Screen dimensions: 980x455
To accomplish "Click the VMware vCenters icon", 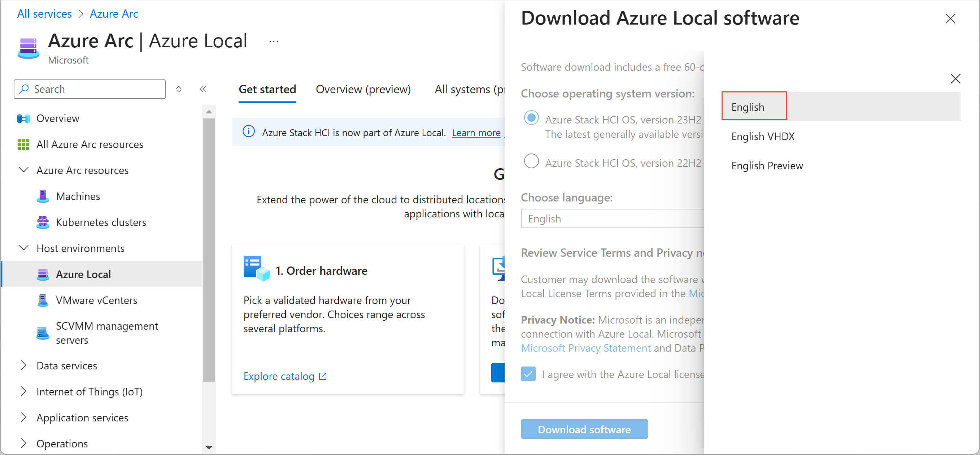I will tap(43, 300).
